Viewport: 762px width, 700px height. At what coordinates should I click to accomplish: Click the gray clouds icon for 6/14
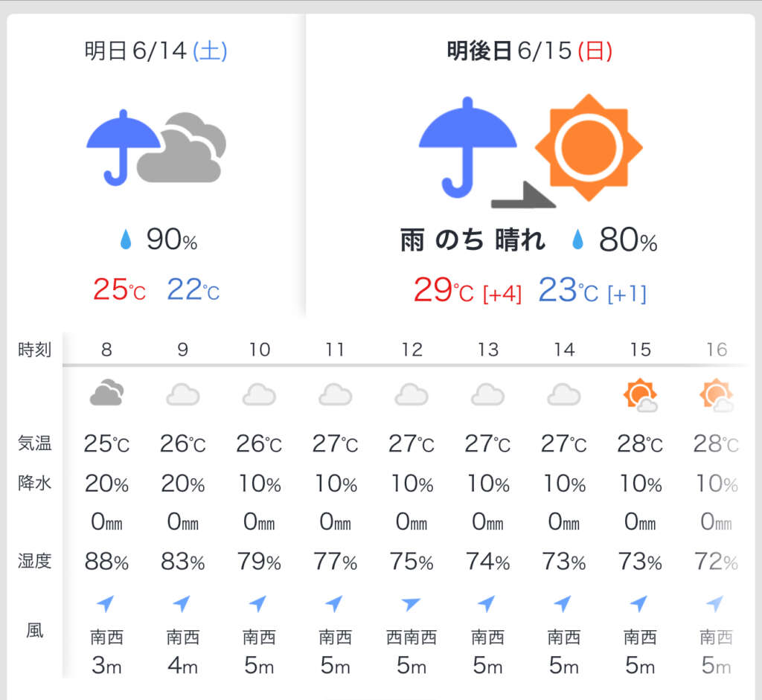click(x=182, y=148)
